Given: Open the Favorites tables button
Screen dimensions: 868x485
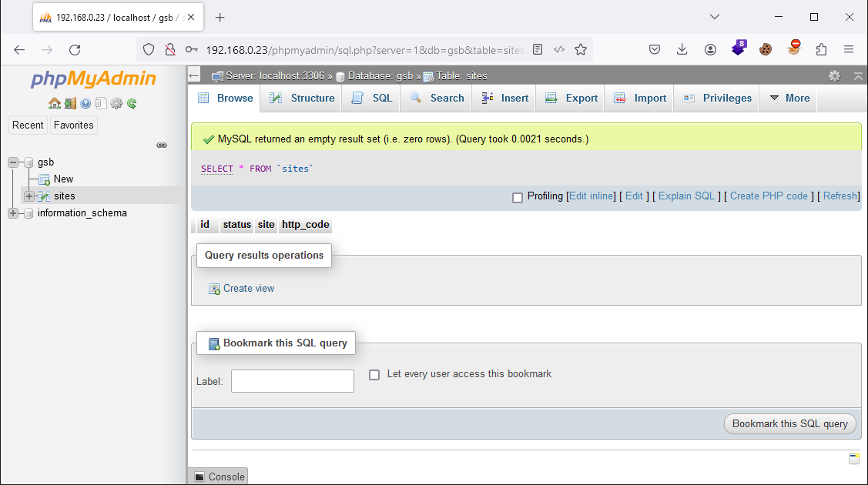Looking at the screenshot, I should [x=74, y=125].
